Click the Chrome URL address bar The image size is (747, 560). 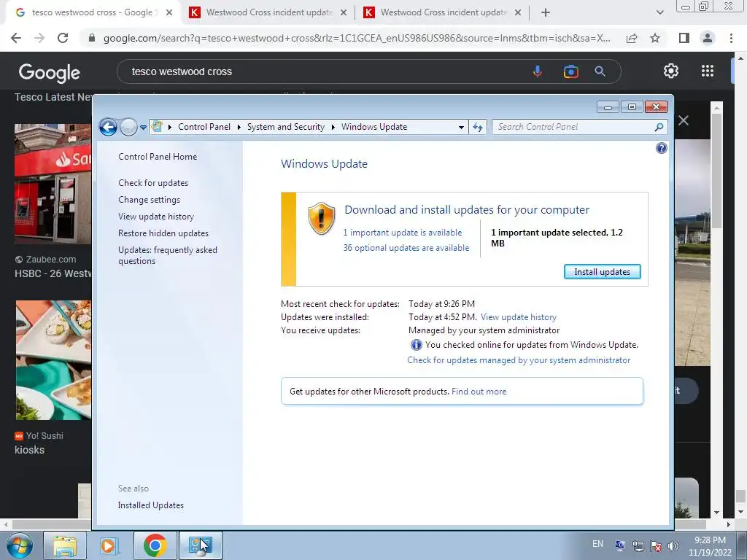[356, 38]
